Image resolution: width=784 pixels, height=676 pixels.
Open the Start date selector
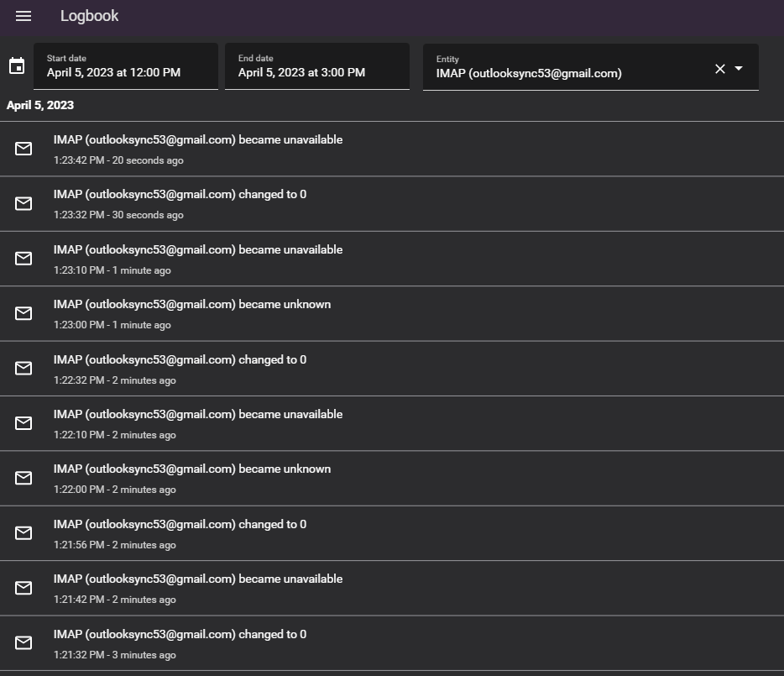pyautogui.click(x=126, y=67)
